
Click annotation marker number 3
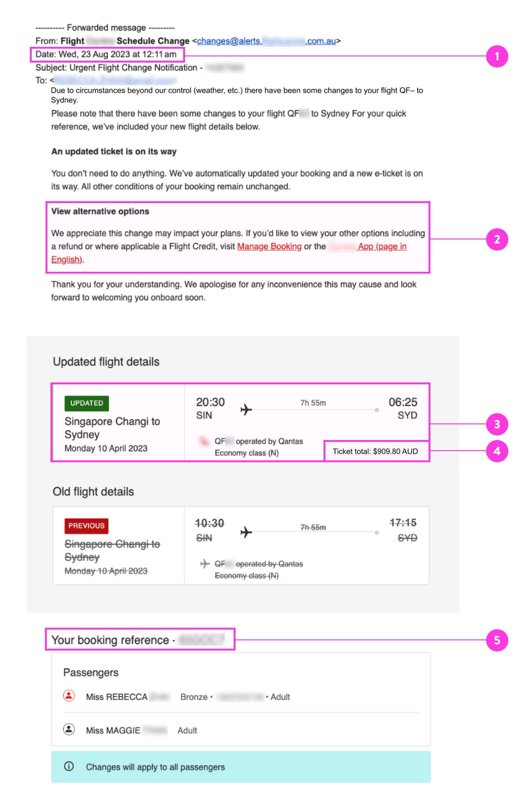pyautogui.click(x=496, y=424)
